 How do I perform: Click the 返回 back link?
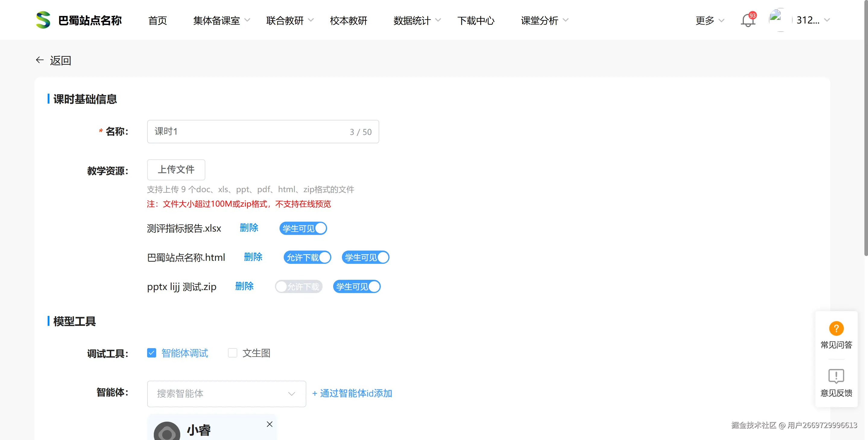(x=60, y=60)
